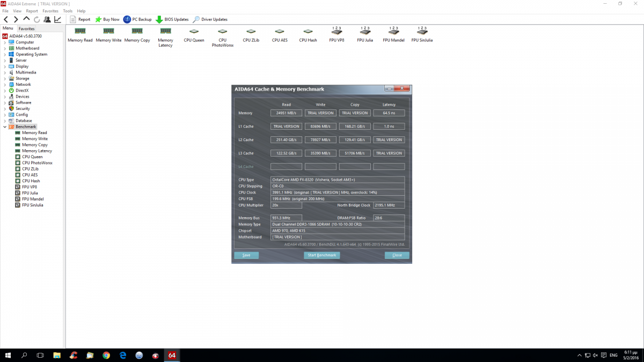Select the FPU Julia icon in the main pane
Image resolution: width=644 pixels, height=362 pixels.
(365, 34)
